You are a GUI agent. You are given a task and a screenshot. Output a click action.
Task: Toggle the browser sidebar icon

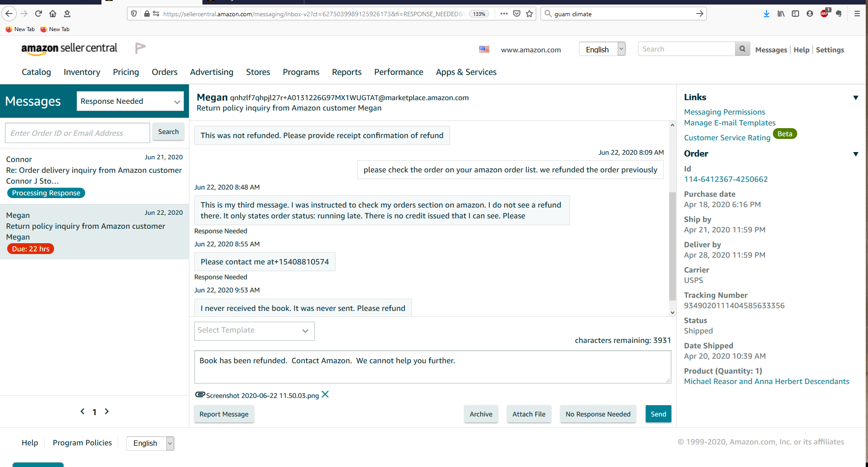pyautogui.click(x=795, y=14)
